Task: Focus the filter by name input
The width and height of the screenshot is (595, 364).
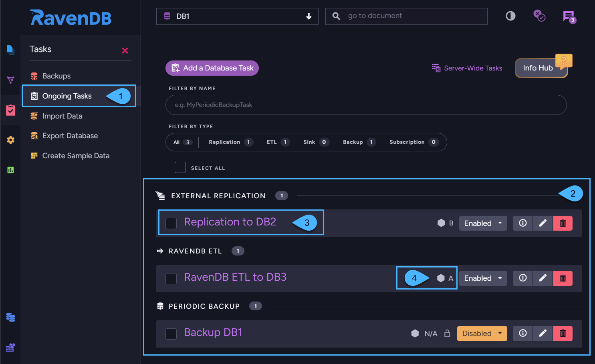Action: click(x=366, y=105)
